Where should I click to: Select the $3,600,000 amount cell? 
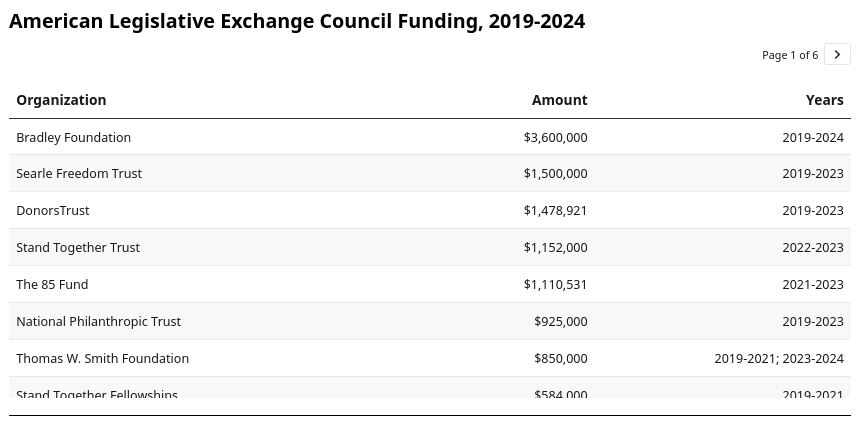point(555,137)
